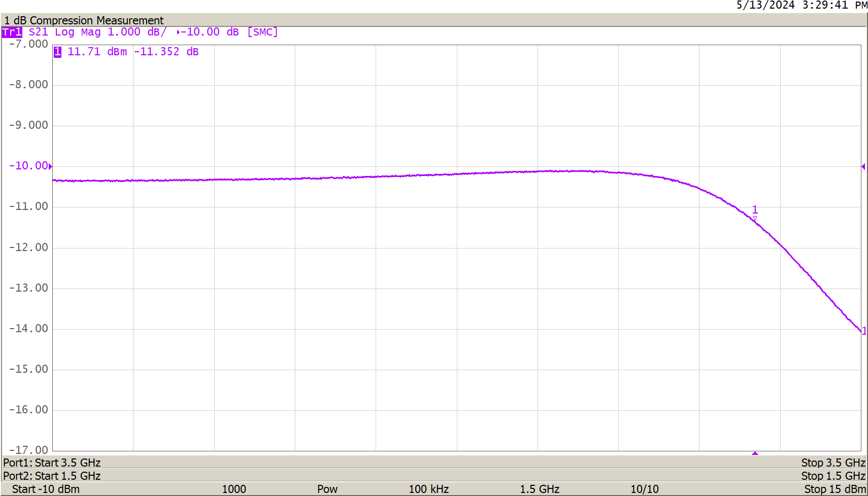Open the S21 measurement parameter selector
Image resolution: width=868 pixels, height=496 pixels.
pos(37,31)
